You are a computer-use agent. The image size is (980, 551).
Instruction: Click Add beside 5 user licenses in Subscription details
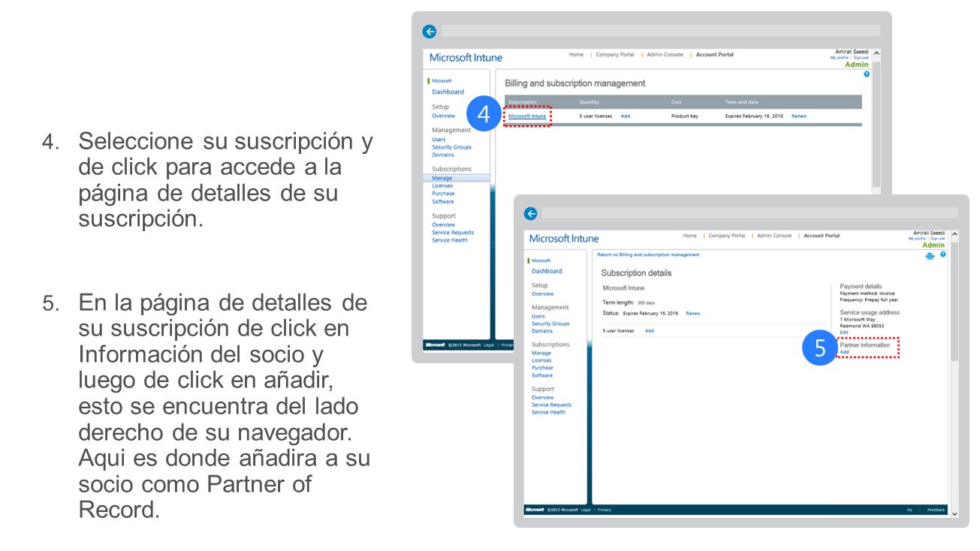point(650,330)
